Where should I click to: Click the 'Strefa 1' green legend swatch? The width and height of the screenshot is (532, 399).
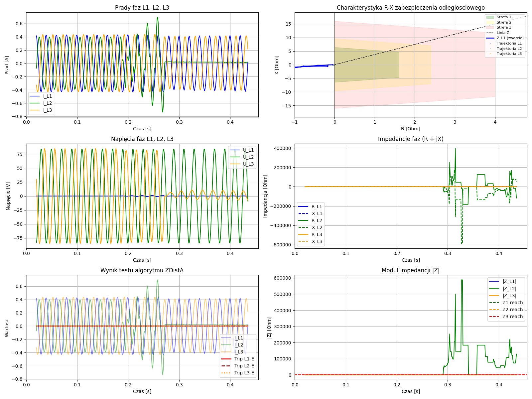tap(490, 17)
